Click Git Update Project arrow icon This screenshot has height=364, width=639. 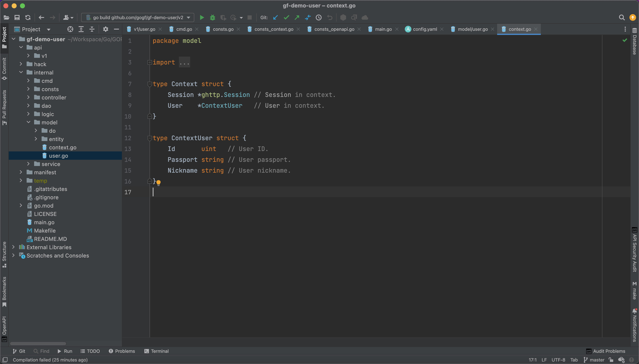(275, 17)
